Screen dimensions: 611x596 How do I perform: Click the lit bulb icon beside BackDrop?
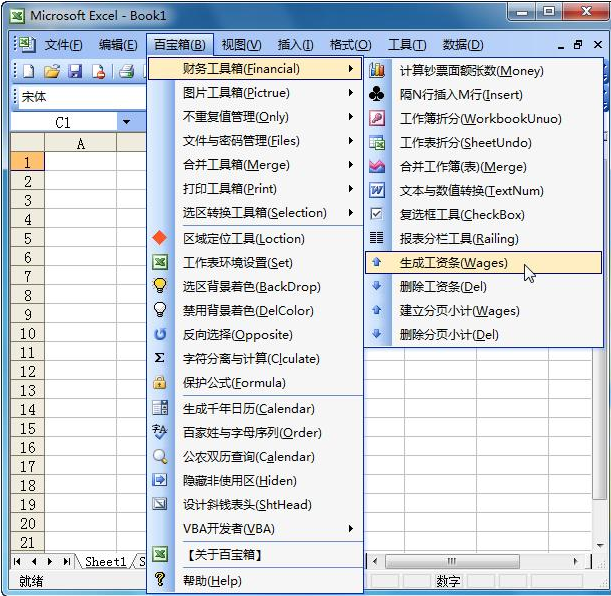(x=160, y=286)
